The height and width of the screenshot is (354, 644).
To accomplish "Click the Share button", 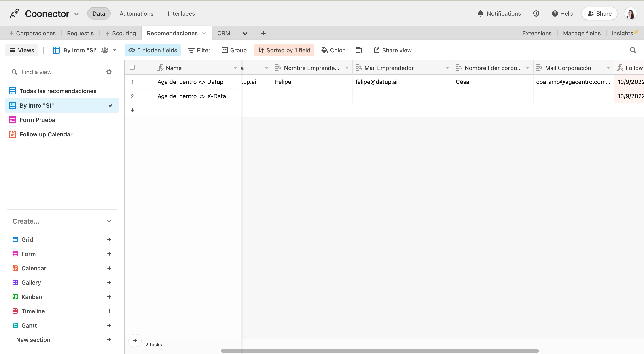I will pos(599,13).
